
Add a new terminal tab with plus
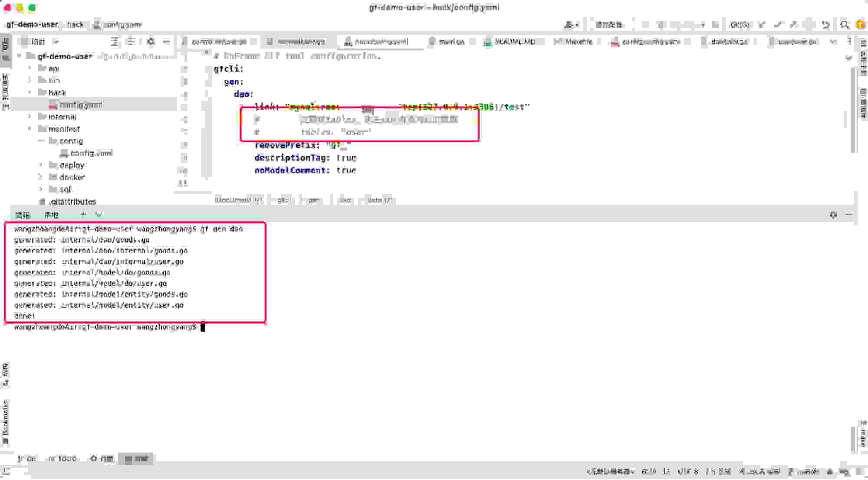coord(83,215)
